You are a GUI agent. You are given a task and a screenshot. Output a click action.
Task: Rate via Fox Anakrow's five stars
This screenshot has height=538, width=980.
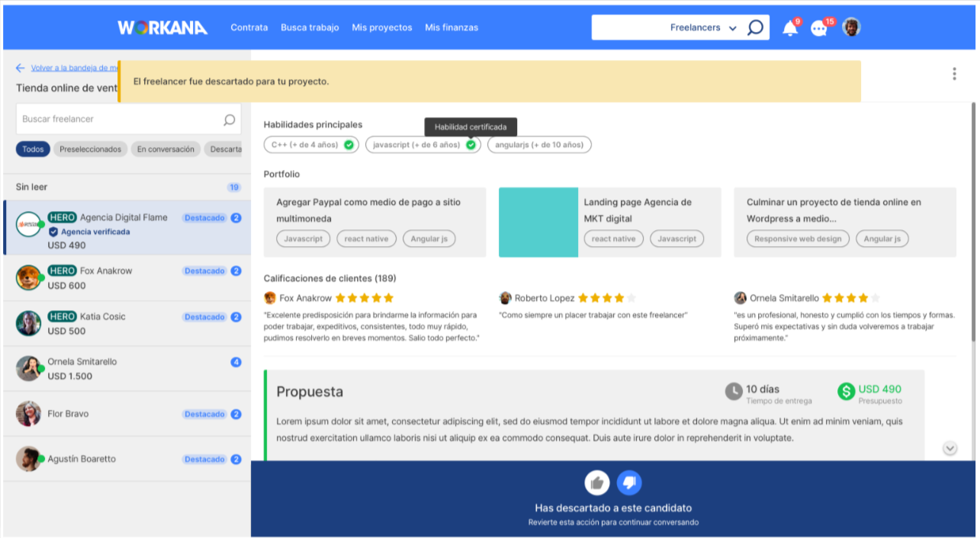point(365,298)
